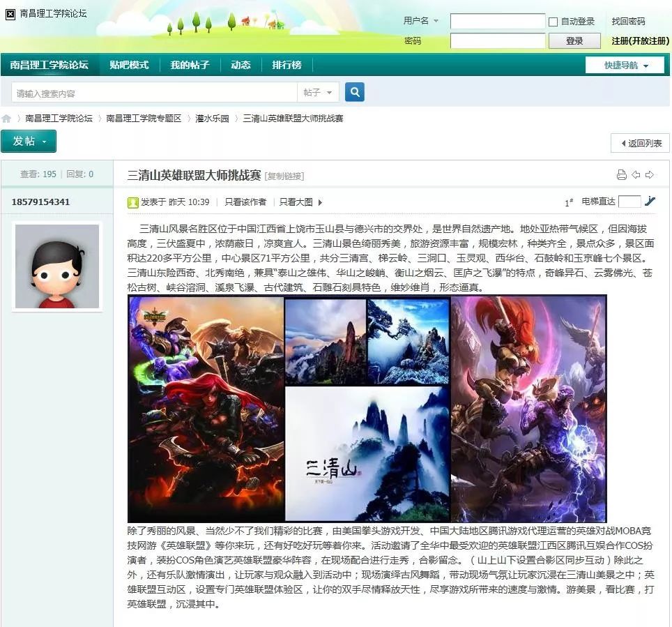The image size is (672, 627).
Task: Open 我的帖子 nav item
Action: coord(190,65)
